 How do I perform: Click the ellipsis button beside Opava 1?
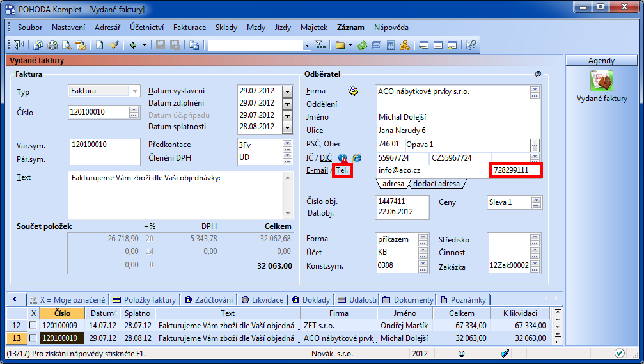coord(535,145)
